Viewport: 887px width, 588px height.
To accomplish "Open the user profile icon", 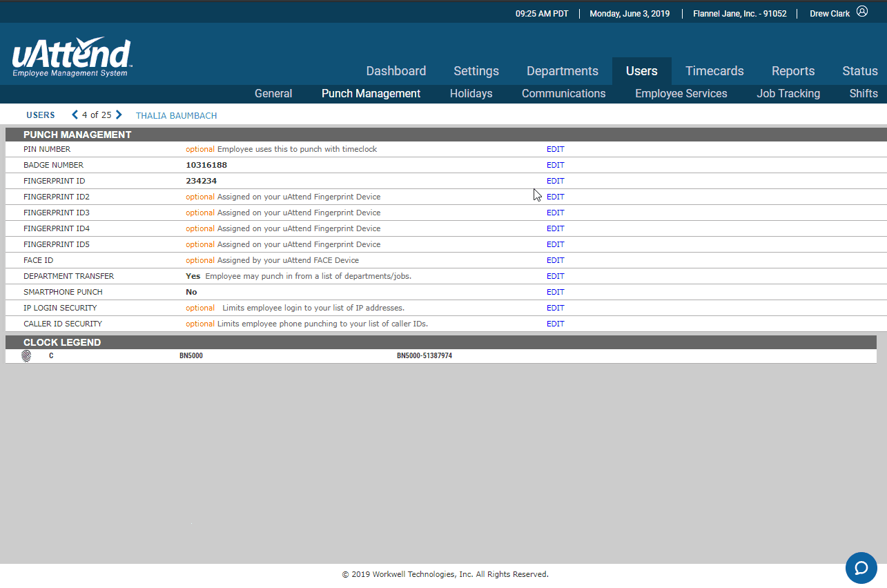I will point(862,12).
